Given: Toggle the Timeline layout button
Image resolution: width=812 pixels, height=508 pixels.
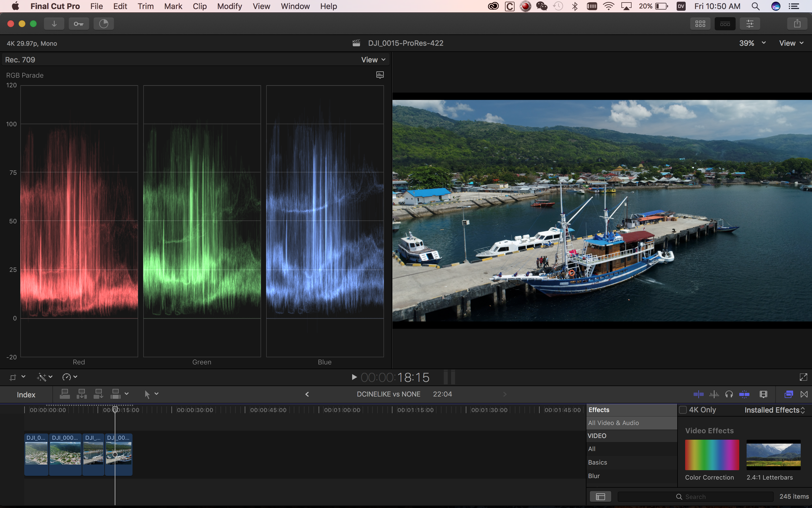Looking at the screenshot, I should click(725, 24).
